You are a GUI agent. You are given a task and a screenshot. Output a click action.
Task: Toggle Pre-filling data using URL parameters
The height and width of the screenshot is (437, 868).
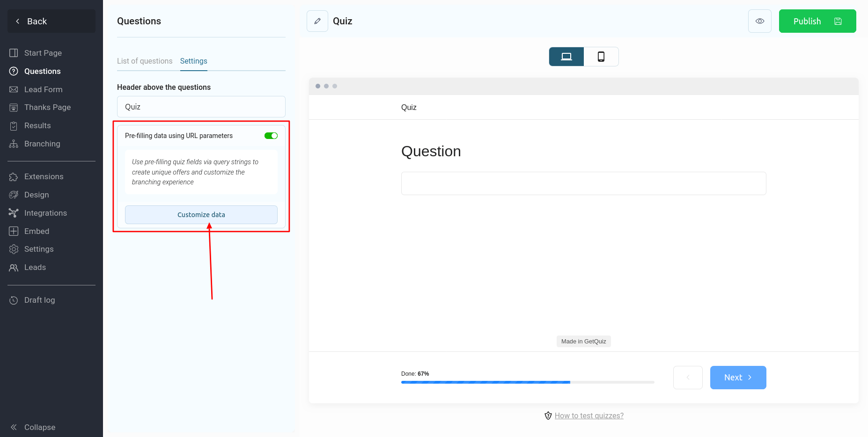[271, 136]
